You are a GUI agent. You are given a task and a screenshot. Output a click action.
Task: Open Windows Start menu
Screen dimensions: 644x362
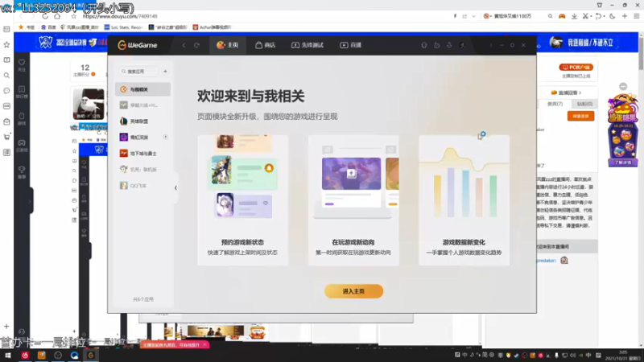tap(8, 356)
